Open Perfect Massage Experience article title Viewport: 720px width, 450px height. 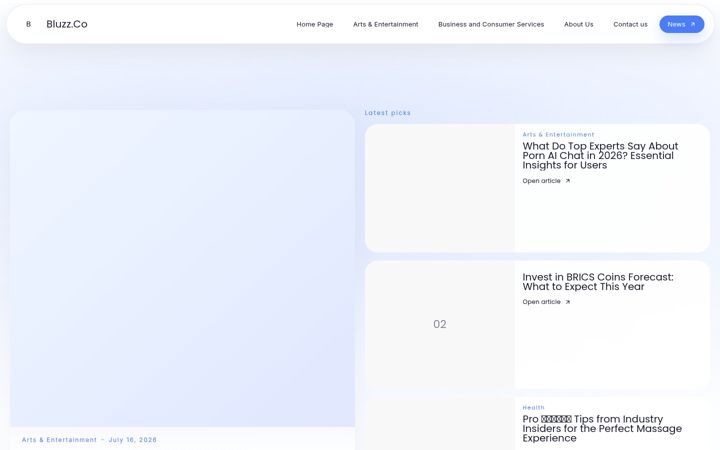[602, 428]
